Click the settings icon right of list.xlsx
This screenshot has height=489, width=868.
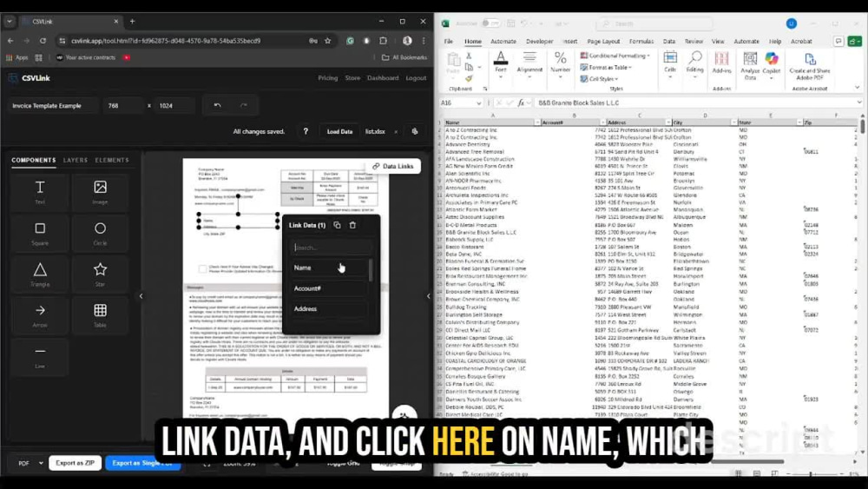pos(415,131)
